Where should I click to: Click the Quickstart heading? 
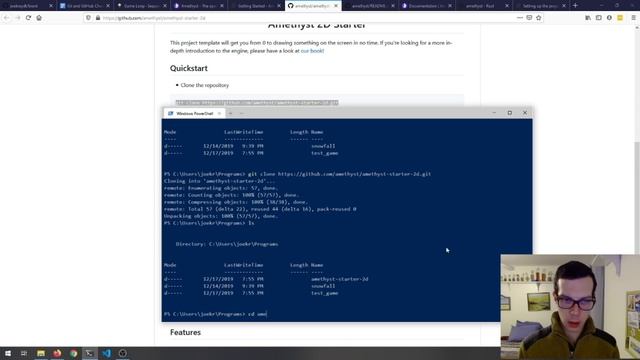[189, 68]
